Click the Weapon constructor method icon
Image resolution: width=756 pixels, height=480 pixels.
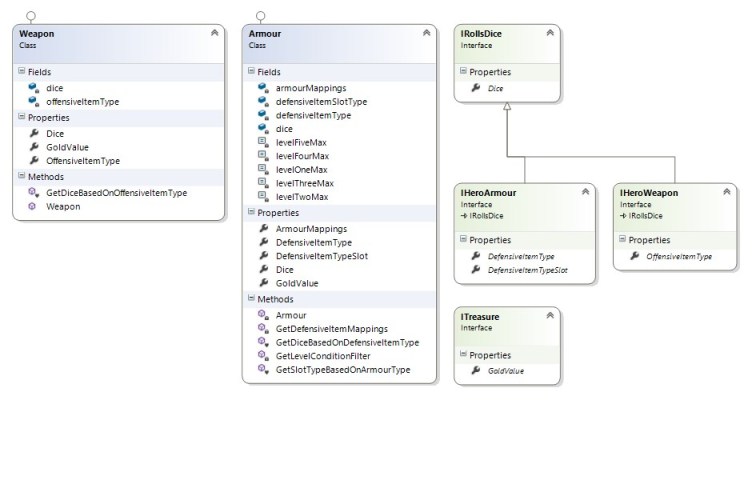(33, 206)
